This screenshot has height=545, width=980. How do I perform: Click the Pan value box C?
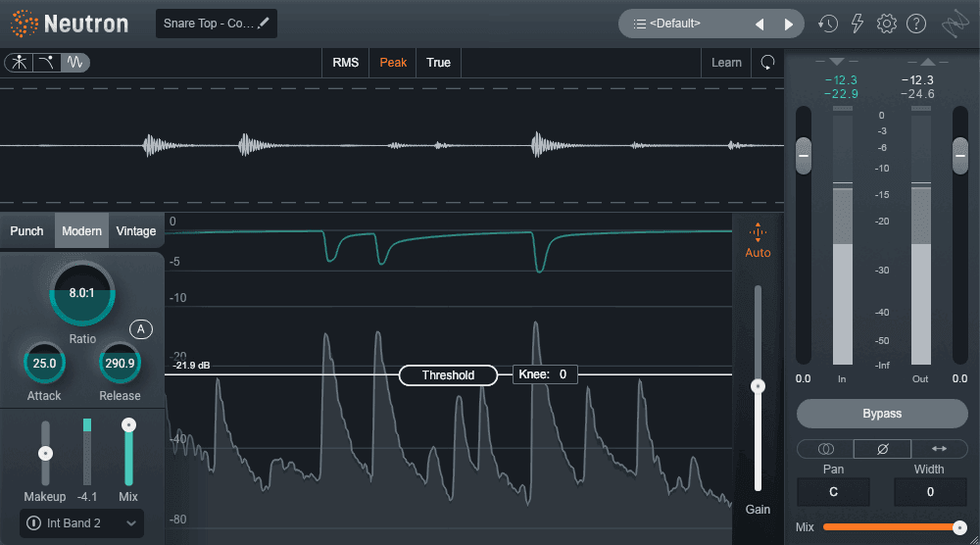[833, 492]
